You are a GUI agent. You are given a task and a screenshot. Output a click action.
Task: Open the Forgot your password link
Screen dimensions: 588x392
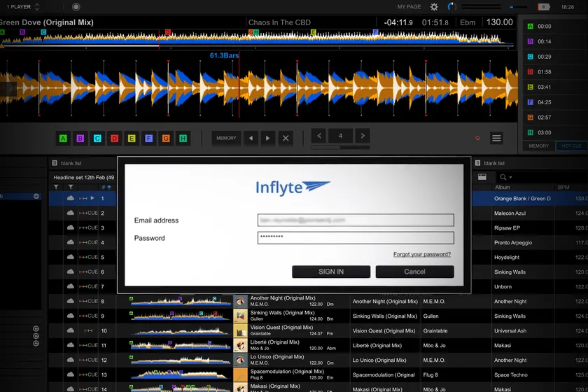point(421,254)
